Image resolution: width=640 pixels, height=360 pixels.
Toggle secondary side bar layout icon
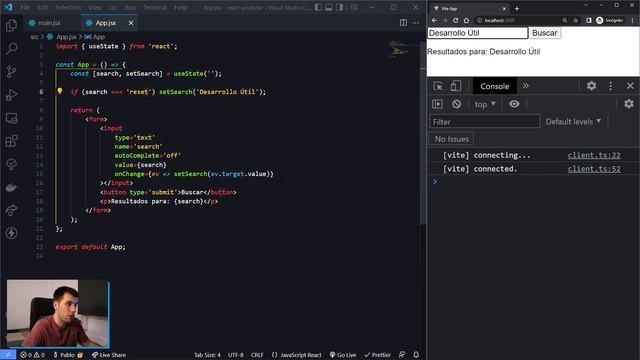tap(339, 7)
